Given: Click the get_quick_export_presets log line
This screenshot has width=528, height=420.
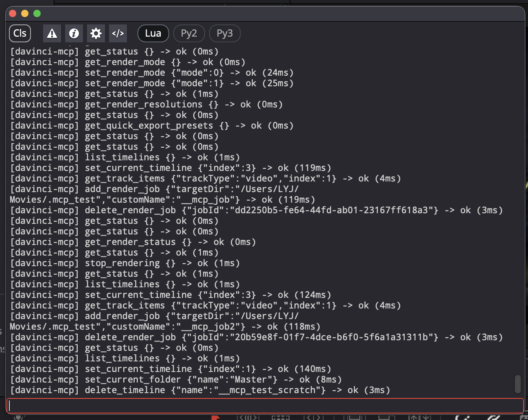Looking at the screenshot, I should coord(152,126).
